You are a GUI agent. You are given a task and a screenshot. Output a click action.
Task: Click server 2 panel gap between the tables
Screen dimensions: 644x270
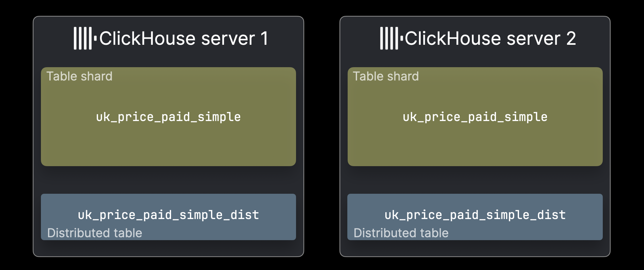tap(475, 180)
